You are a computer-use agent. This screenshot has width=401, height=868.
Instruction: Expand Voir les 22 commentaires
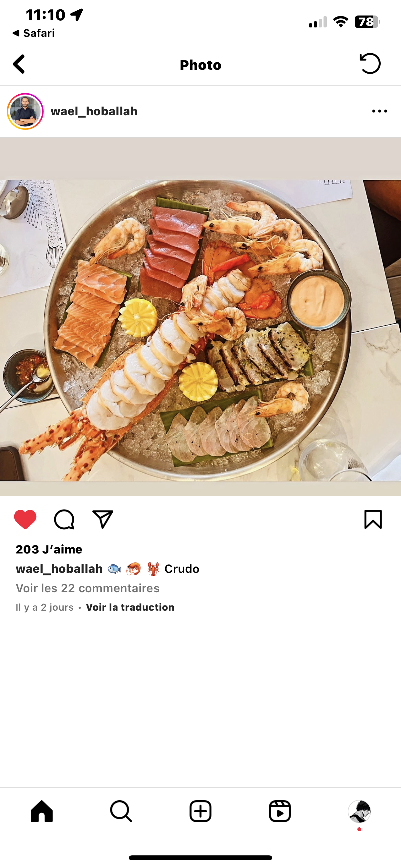click(x=87, y=588)
